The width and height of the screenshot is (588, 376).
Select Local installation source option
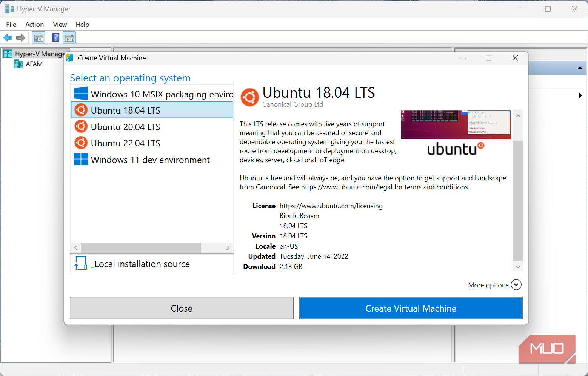152,263
